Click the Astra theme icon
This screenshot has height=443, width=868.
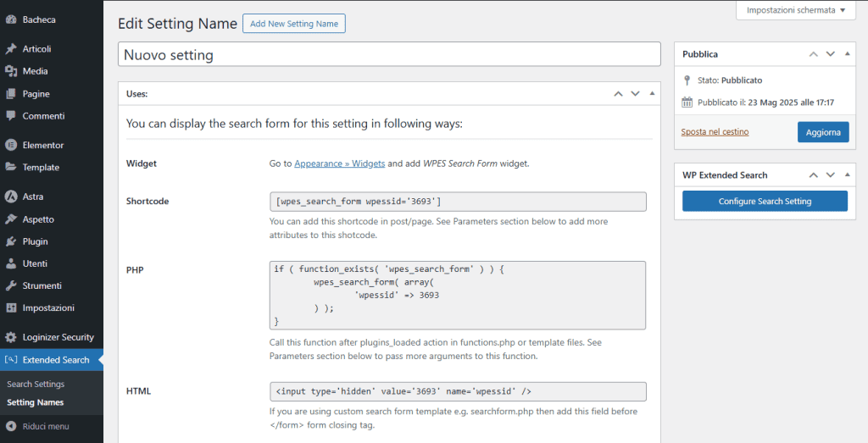11,197
